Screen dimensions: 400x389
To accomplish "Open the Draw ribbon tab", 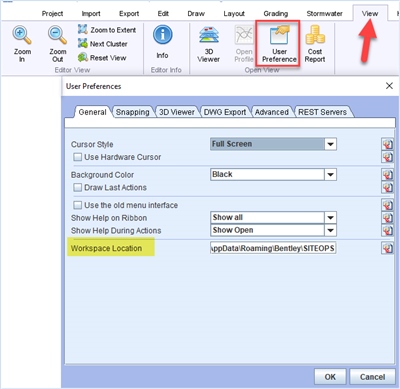I will tap(196, 14).
